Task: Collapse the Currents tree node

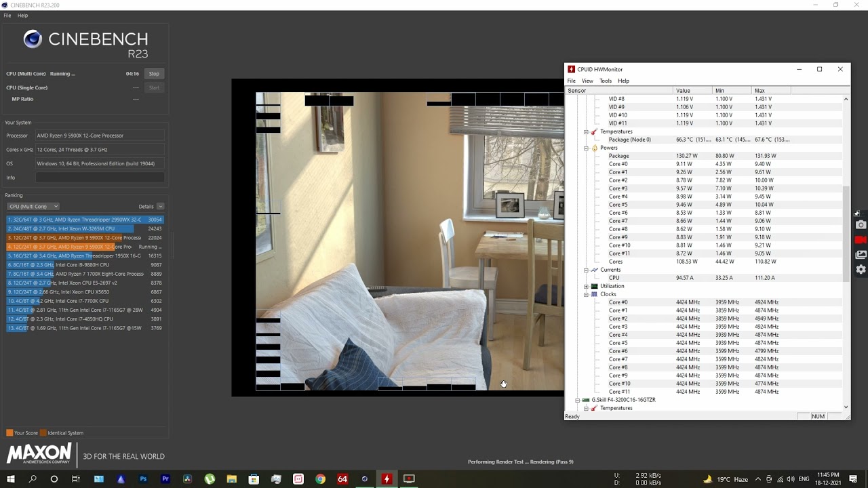Action: [586, 270]
